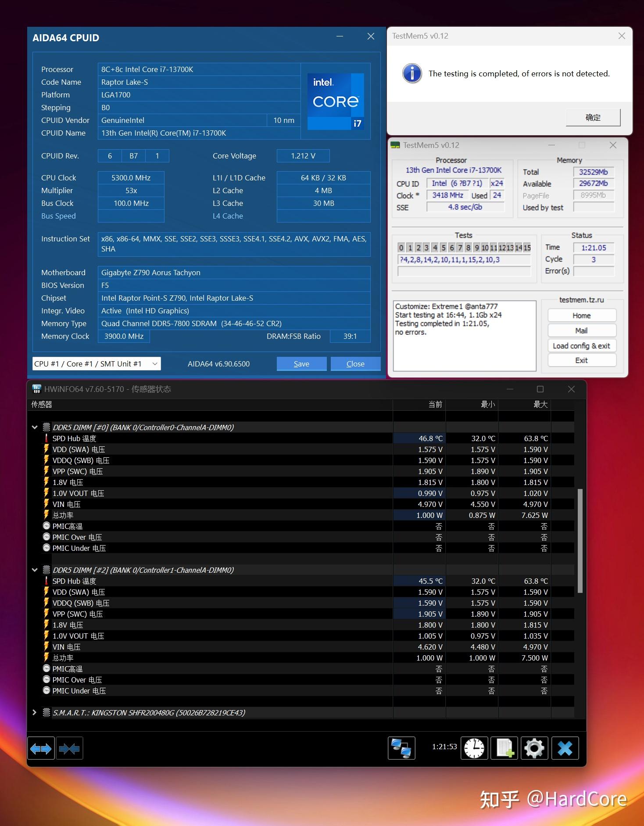The height and width of the screenshot is (826, 644).
Task: Click DIMM #0 VIN 电压 lightning icon
Action: tap(46, 504)
